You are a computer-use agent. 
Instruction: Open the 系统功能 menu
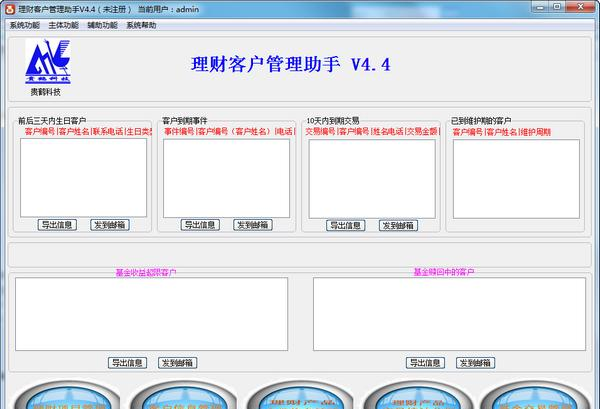(24, 25)
